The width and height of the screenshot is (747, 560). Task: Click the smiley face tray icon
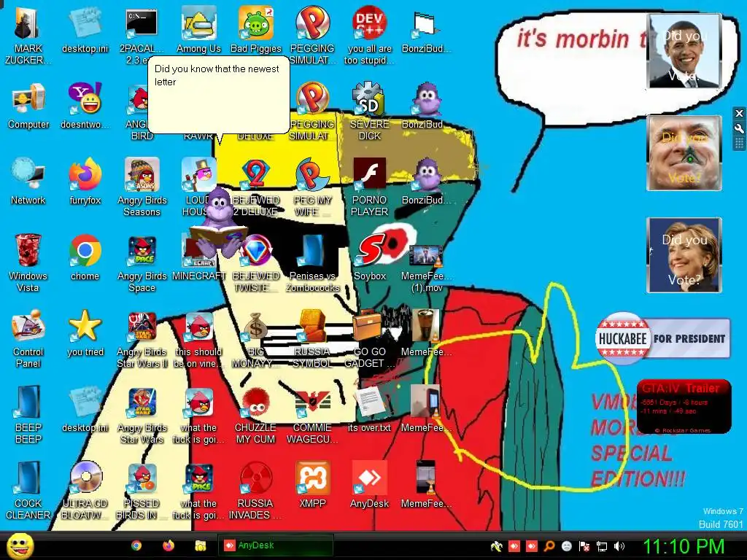(566, 546)
